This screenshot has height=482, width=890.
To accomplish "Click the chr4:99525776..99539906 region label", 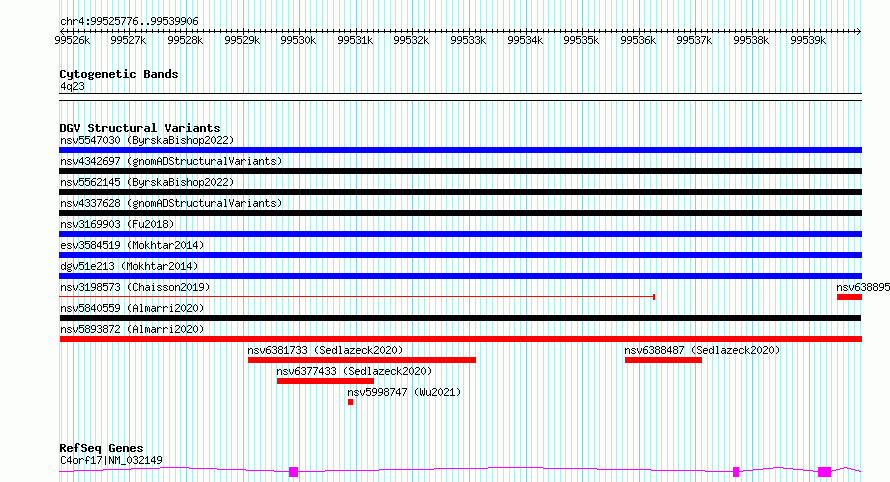I will (129, 22).
